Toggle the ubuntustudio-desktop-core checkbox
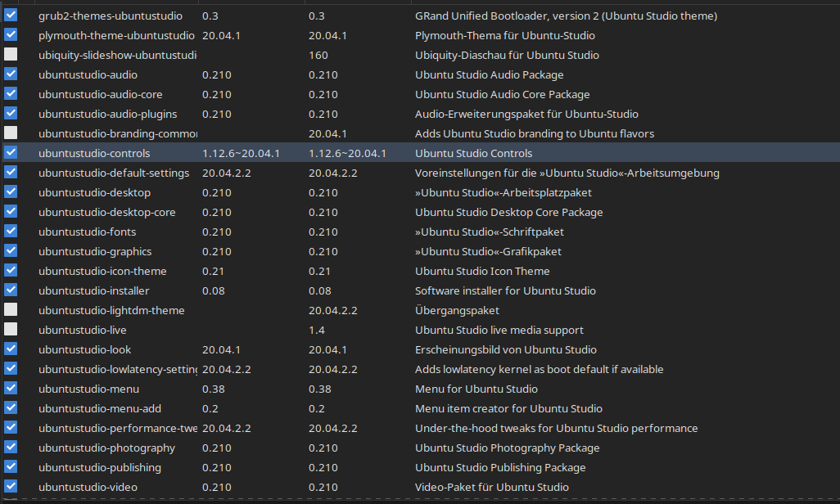Screen dimensions: 840x504 tap(11, 212)
